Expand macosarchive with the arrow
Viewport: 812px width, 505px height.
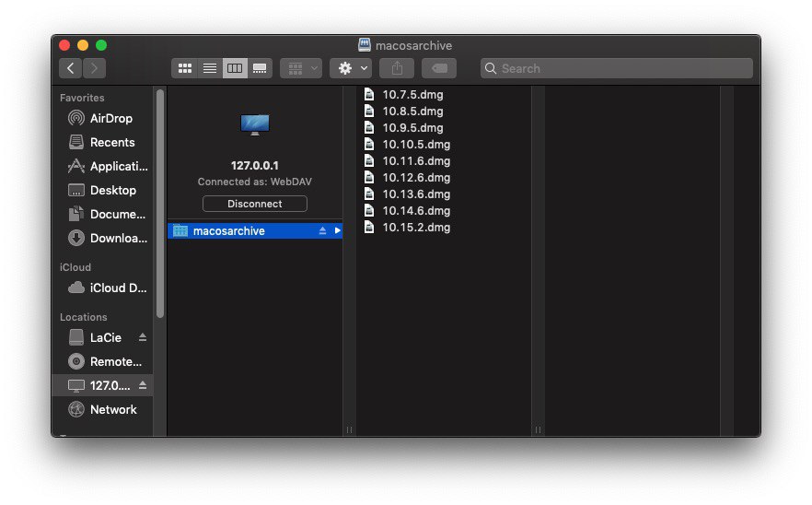(337, 230)
